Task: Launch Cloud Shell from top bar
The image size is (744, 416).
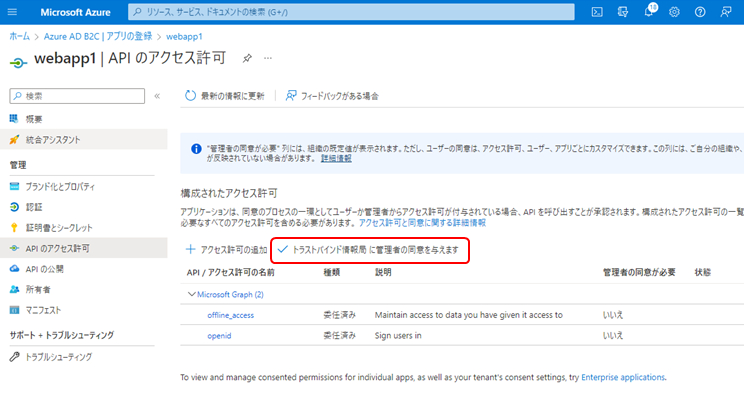Action: (597, 12)
